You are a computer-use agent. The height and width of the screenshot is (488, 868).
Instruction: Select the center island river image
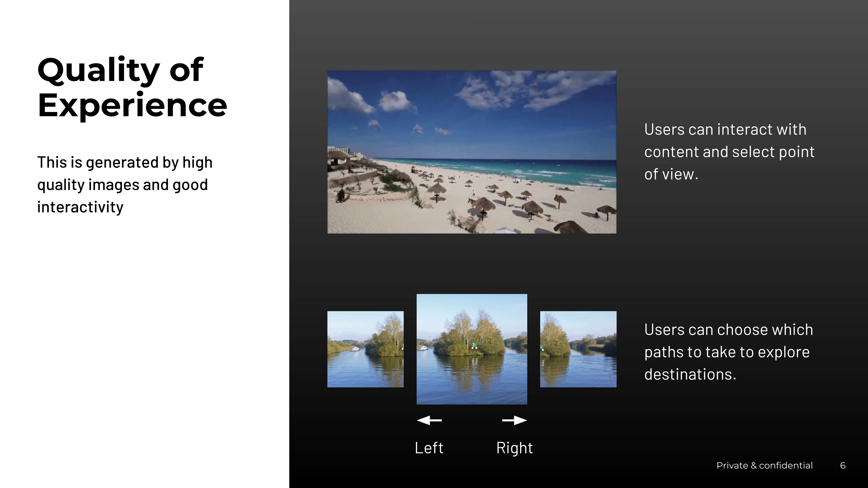click(x=472, y=349)
